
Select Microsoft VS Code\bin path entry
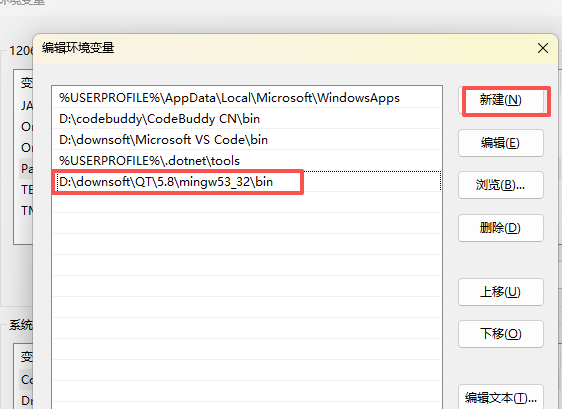point(247,140)
